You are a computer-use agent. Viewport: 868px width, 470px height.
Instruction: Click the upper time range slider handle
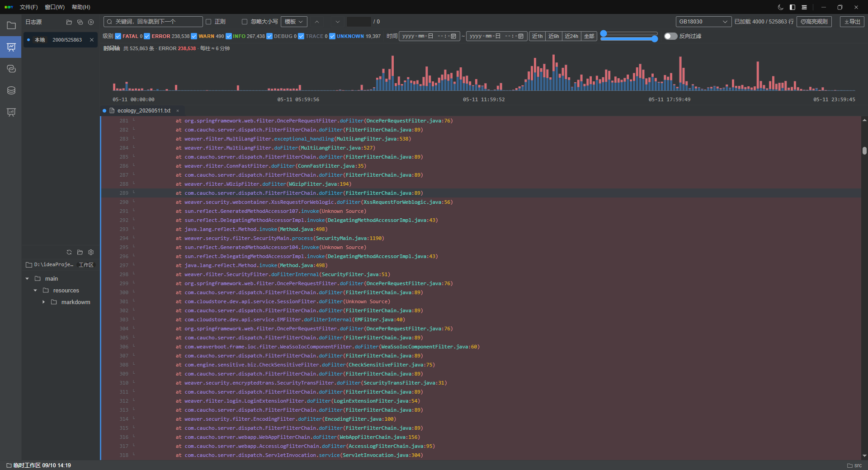[x=603, y=33]
